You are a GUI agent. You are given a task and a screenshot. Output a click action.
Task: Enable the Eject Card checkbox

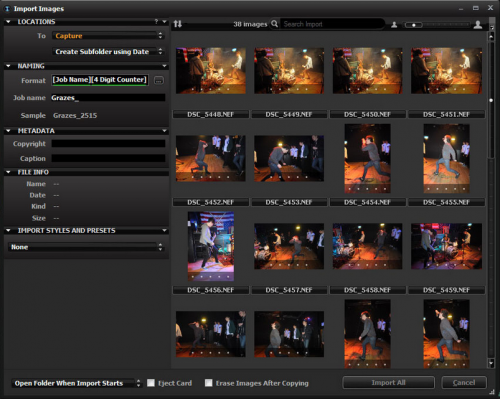(x=151, y=383)
